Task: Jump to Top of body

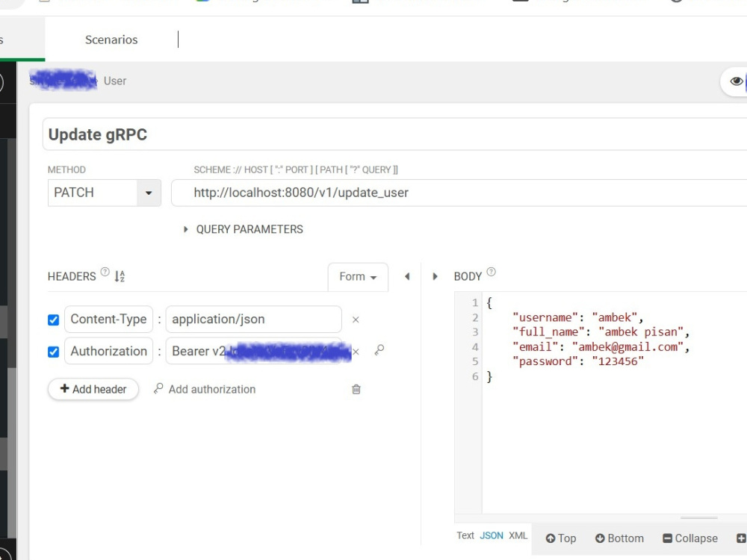Action: (561, 538)
